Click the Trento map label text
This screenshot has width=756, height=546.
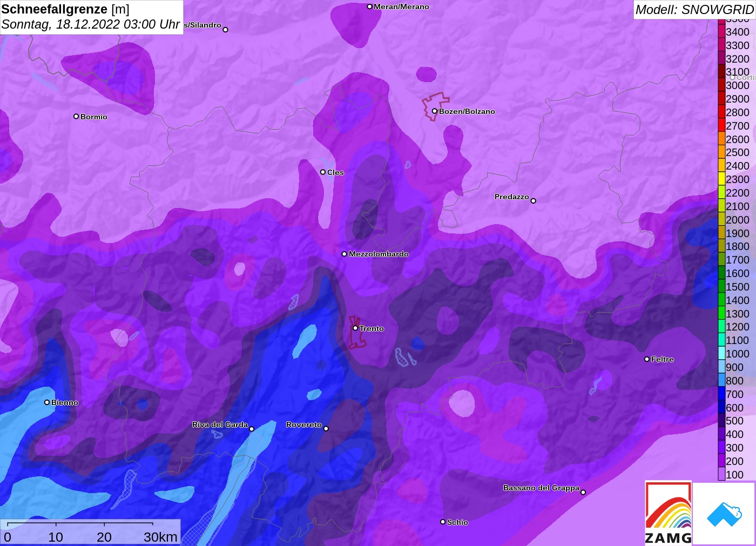[x=372, y=328]
